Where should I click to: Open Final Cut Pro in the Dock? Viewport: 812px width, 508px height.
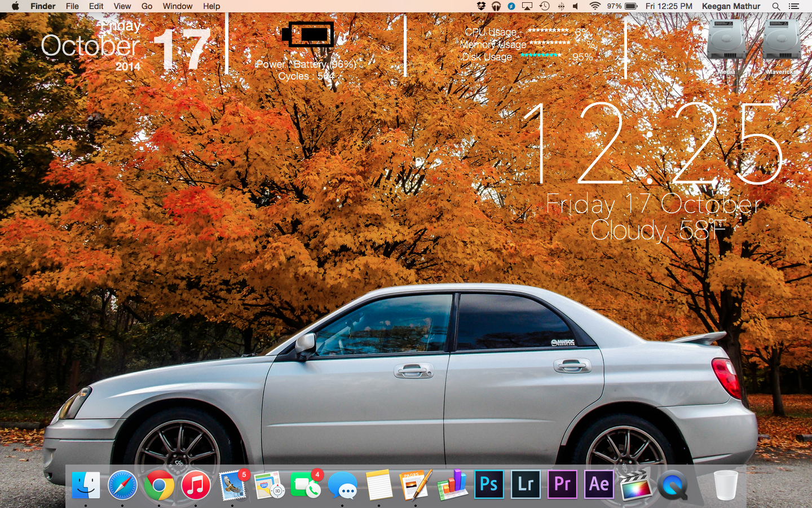(636, 485)
